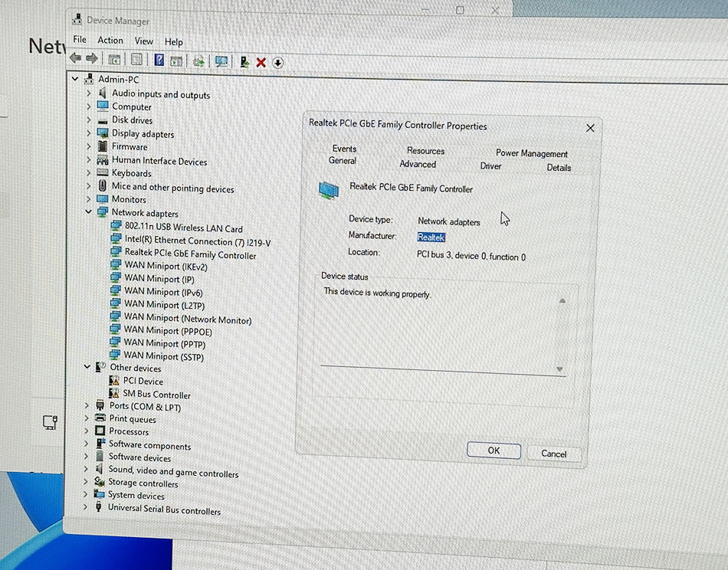Viewport: 728px width, 570px height.
Task: Click the gear with green arrow toolbar icon
Action: click(198, 61)
